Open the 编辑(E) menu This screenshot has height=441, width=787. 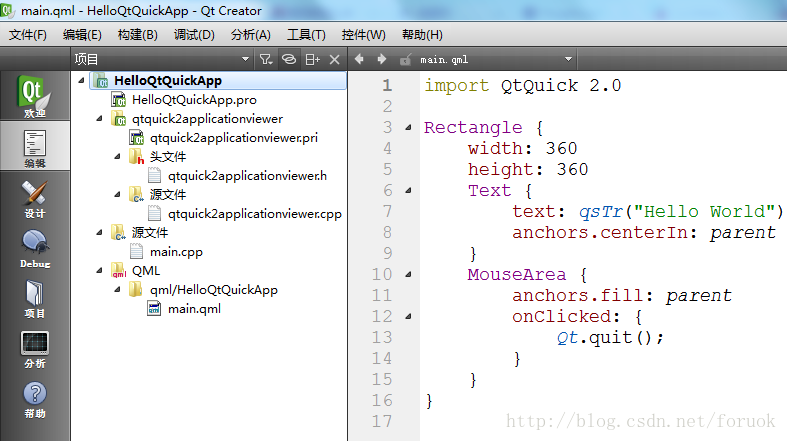pos(82,35)
